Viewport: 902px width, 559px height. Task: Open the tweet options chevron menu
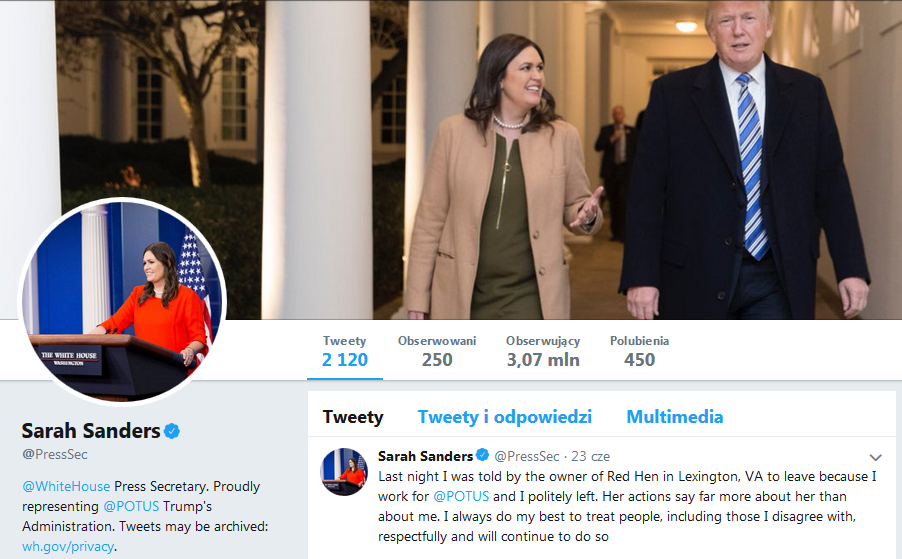click(876, 458)
